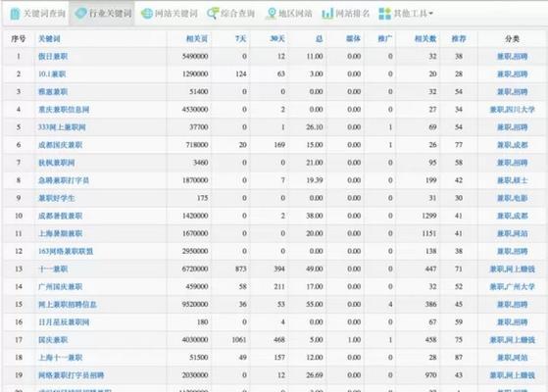Switch to the 网站关键词 tab
The width and height of the screenshot is (548, 392).
click(170, 14)
